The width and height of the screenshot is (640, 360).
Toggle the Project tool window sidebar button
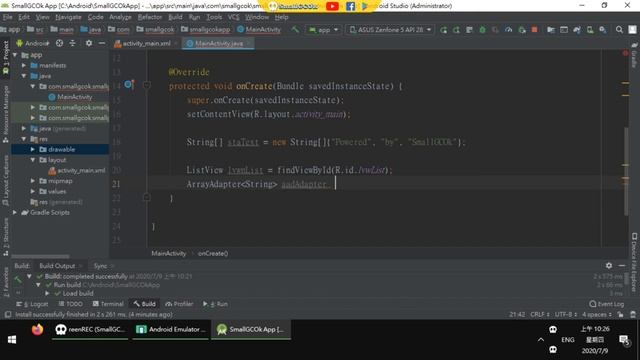tap(6, 58)
